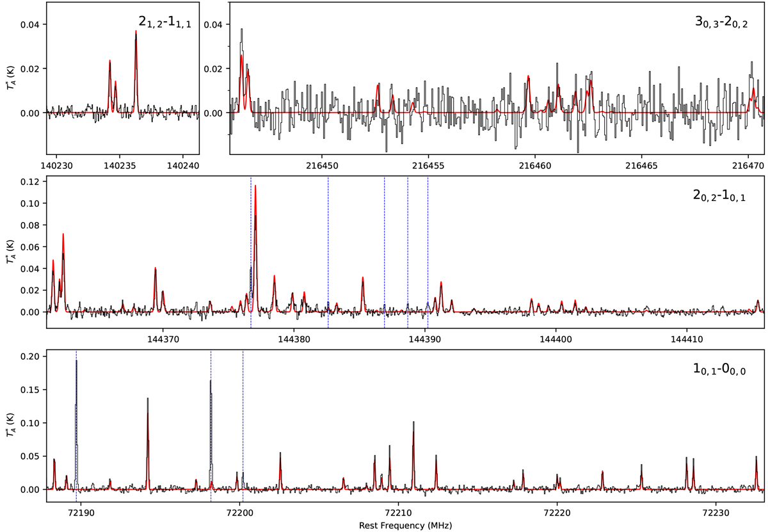Screen dimensions: 768x532
Task: Click the 0.04 y-axis tick in top-left panel
Action: pos(30,24)
